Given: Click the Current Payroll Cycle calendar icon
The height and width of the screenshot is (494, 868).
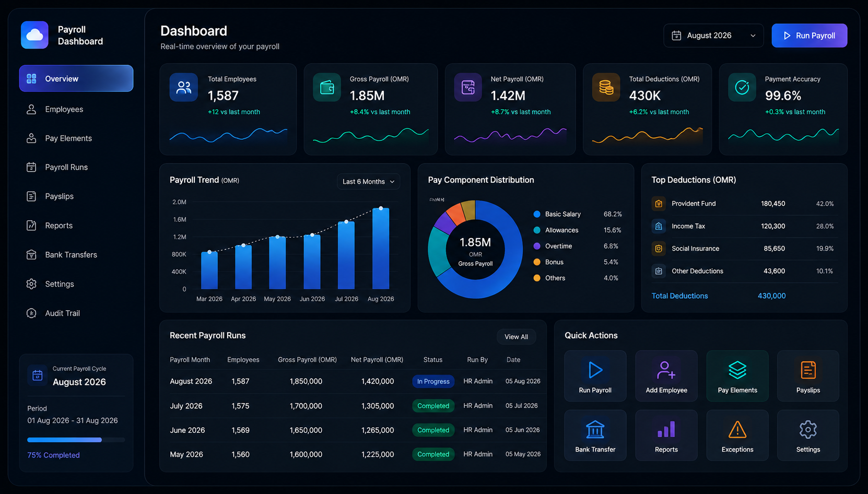Looking at the screenshot, I should coord(38,375).
